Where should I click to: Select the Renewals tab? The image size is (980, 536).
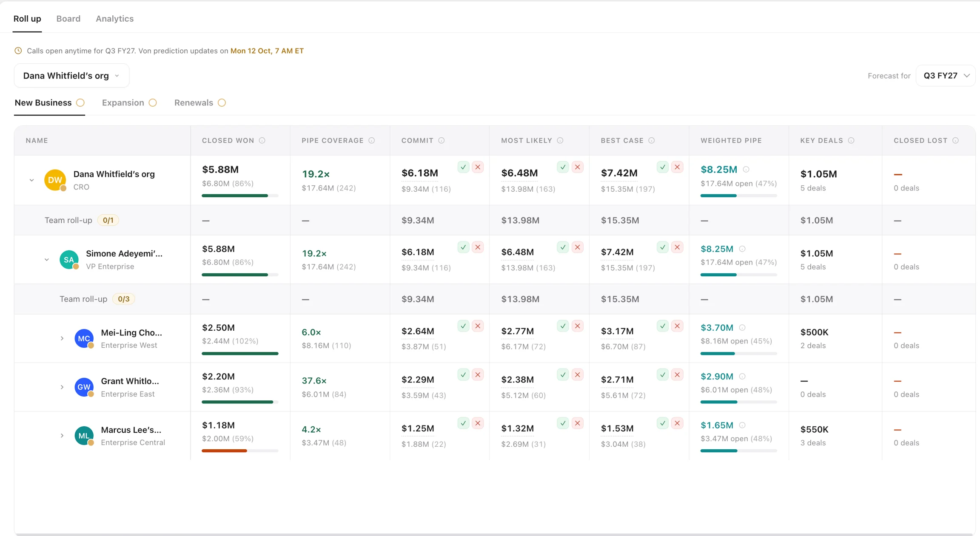point(200,103)
